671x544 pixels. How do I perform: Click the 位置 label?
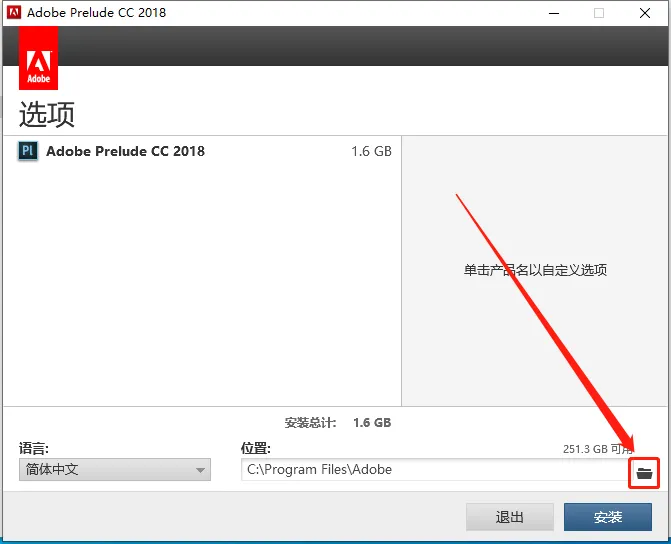coord(256,449)
